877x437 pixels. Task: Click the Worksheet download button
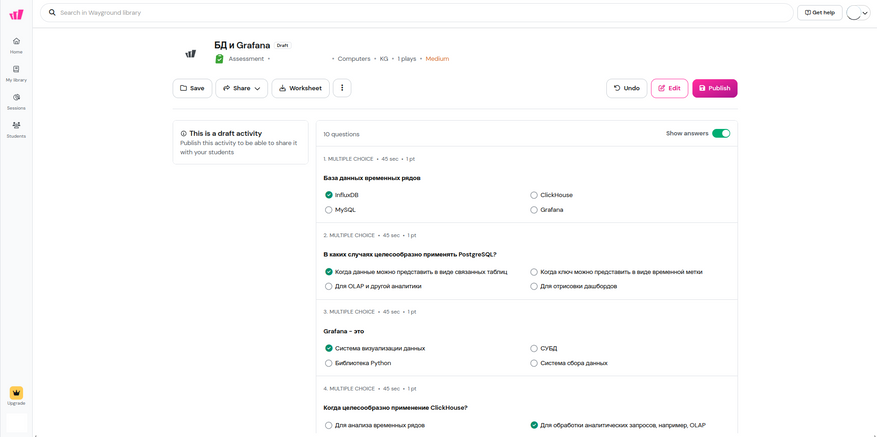(300, 88)
